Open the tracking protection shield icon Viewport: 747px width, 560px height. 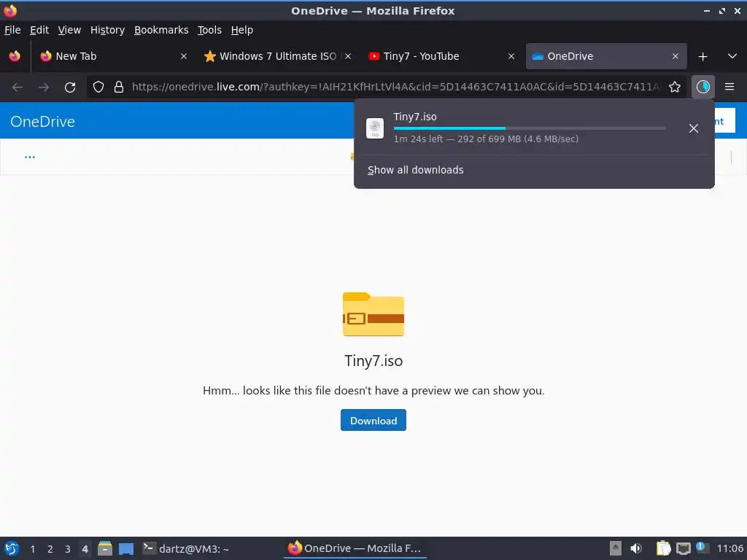click(x=98, y=87)
